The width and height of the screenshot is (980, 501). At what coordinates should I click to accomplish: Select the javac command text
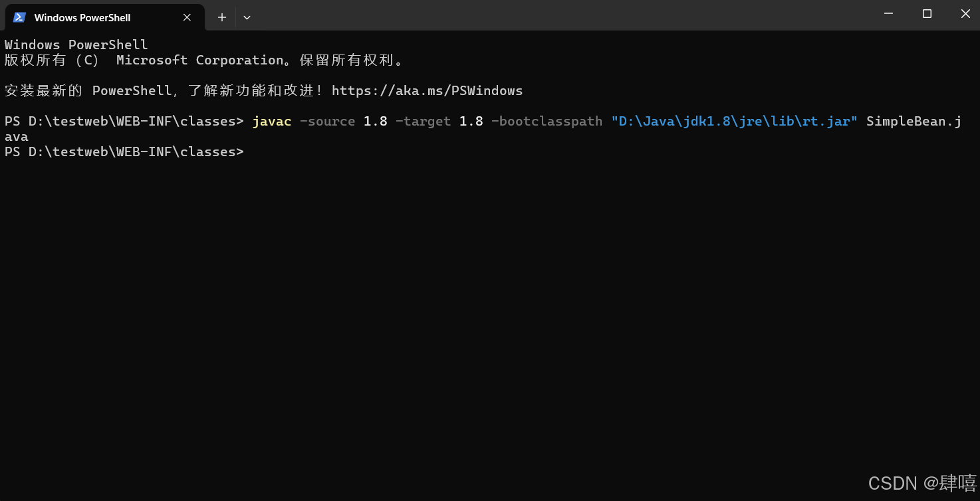272,121
